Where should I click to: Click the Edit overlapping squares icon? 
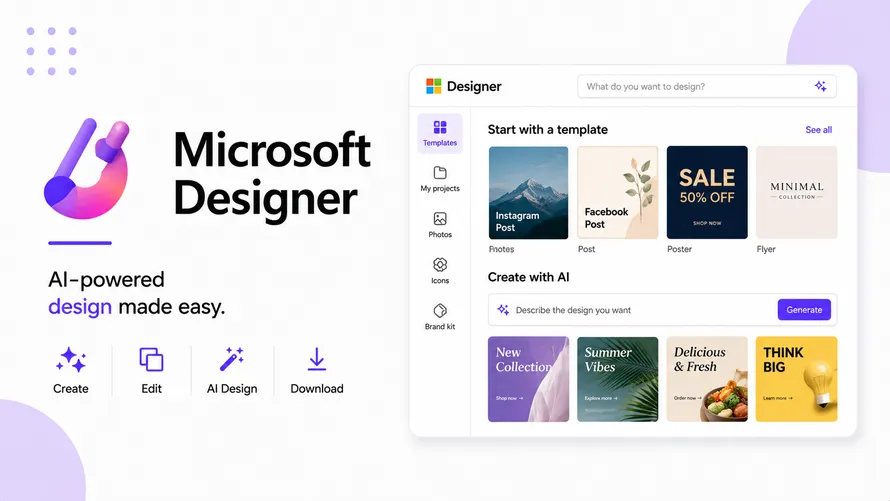coord(152,360)
